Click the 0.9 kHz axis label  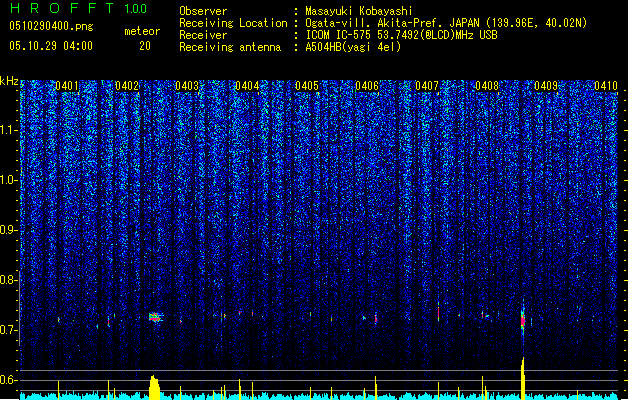click(9, 230)
